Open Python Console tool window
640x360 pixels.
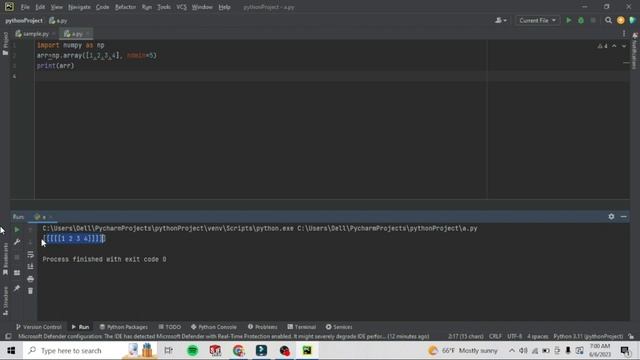point(213,327)
